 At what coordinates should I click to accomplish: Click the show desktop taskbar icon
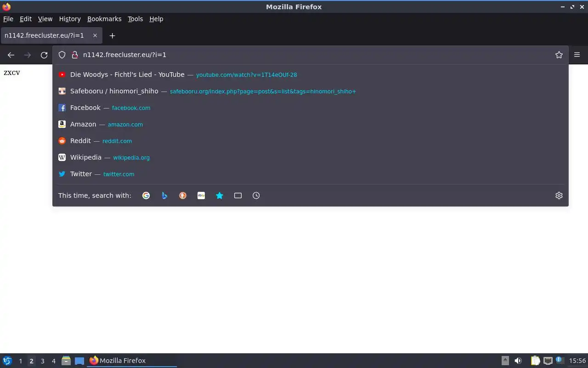click(x=79, y=361)
